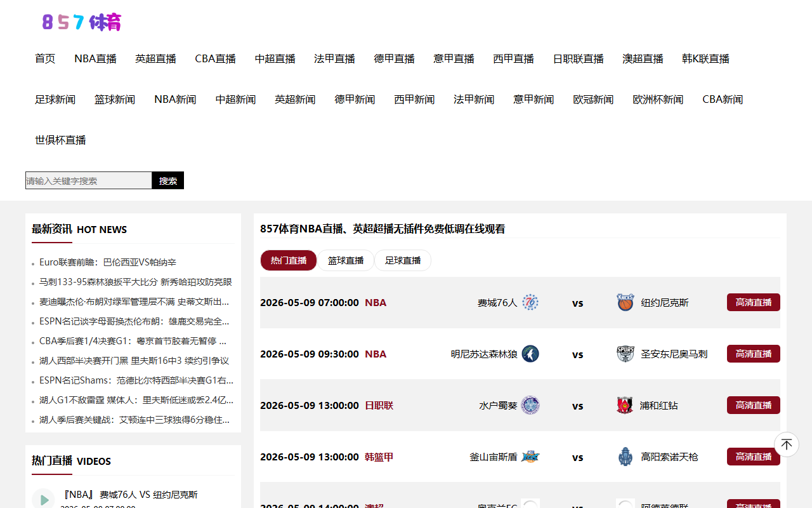Open video link 『NBA』费城76人 VS 纽约尼克斯
The height and width of the screenshot is (508, 812).
pyautogui.click(x=129, y=495)
